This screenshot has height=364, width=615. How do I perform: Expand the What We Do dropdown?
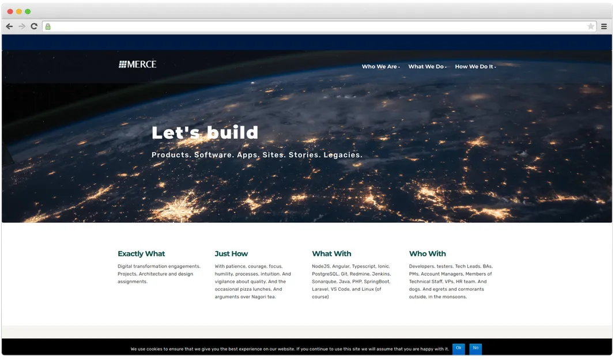coord(446,66)
